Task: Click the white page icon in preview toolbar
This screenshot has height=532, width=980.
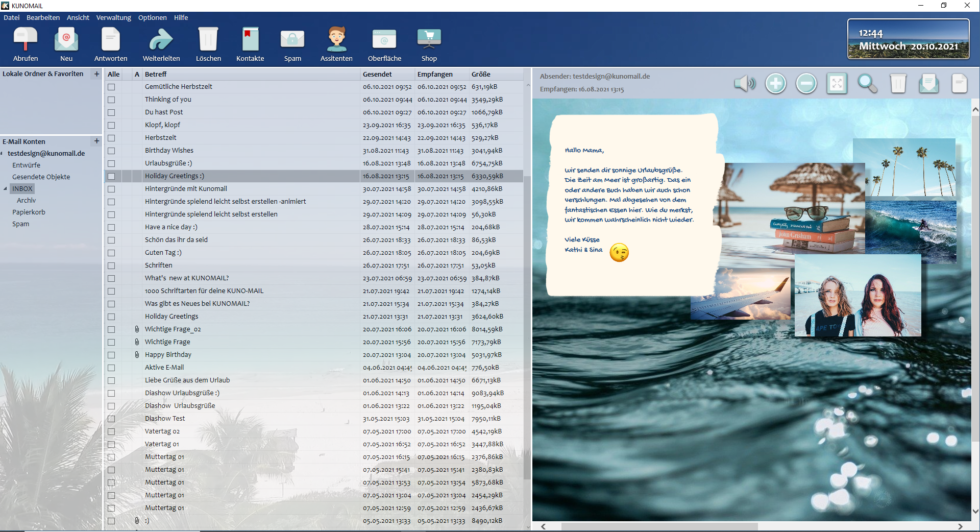Action: point(960,83)
